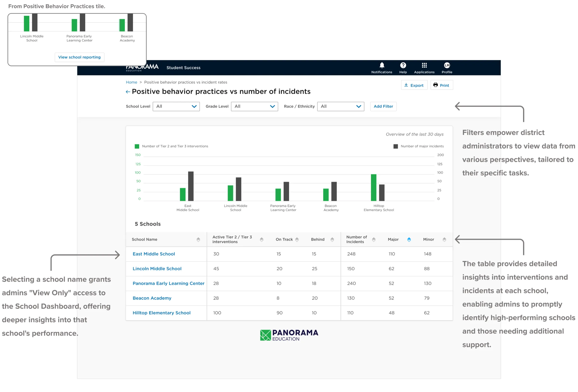Sort table by Minor column
Image resolution: width=578 pixels, height=392 pixels.
pyautogui.click(x=444, y=239)
